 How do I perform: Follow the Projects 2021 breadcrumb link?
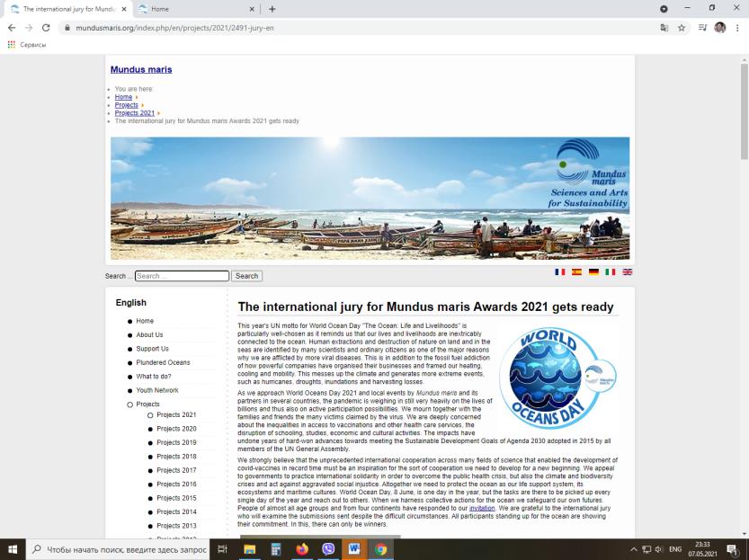point(135,113)
